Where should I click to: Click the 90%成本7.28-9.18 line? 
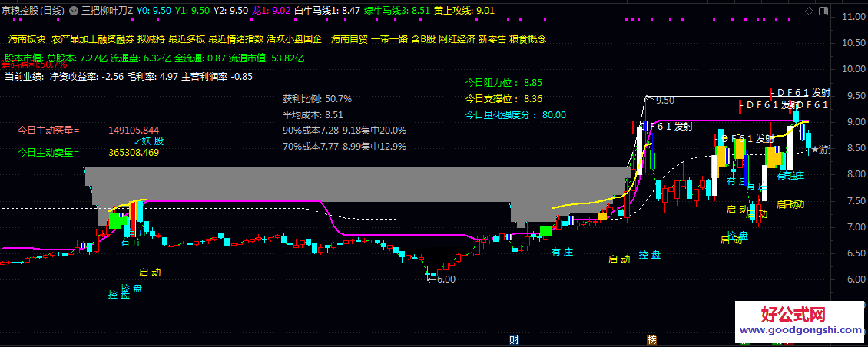[x=344, y=131]
